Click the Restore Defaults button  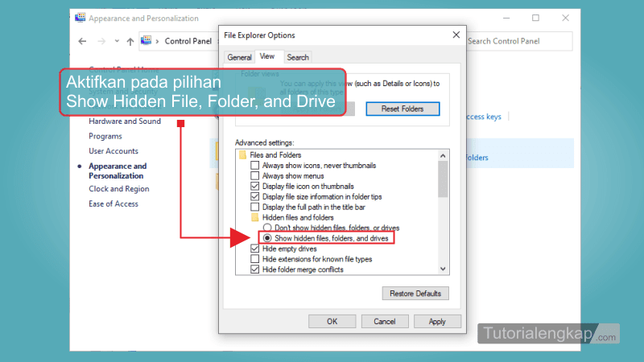click(415, 294)
